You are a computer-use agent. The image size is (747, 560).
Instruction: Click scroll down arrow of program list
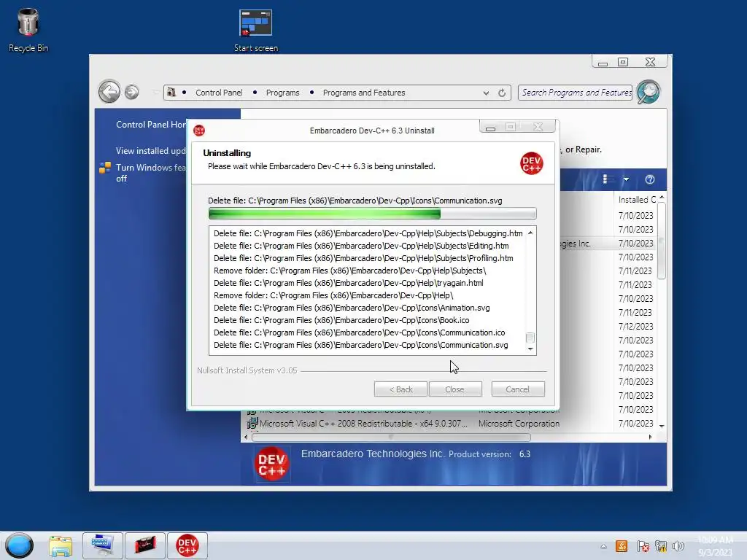662,426
